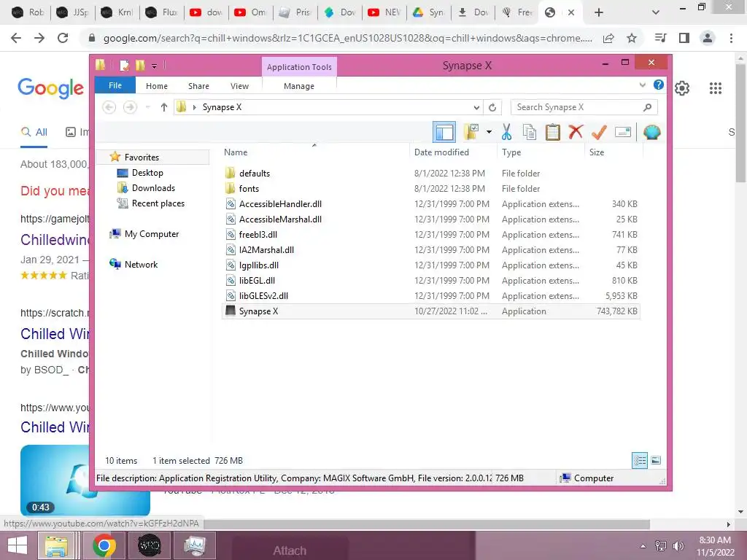747x560 pixels.
Task: Expand the address bar history dropdown
Action: (x=476, y=107)
